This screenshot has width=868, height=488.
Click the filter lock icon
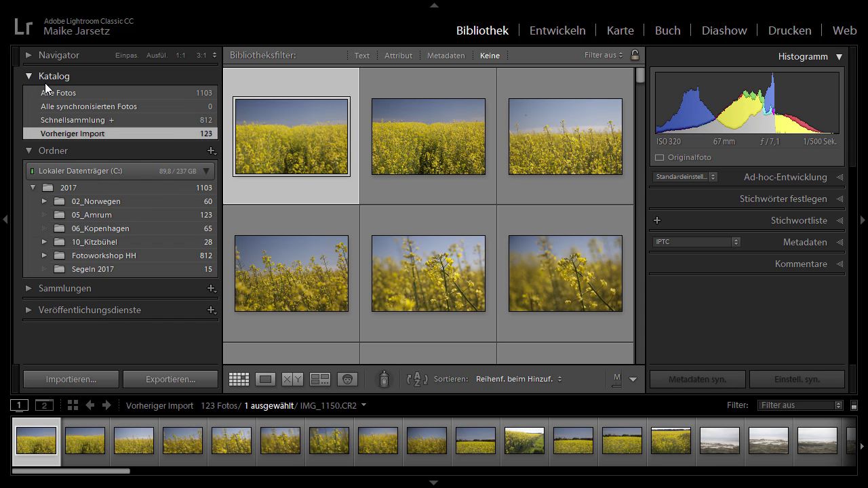pos(635,55)
